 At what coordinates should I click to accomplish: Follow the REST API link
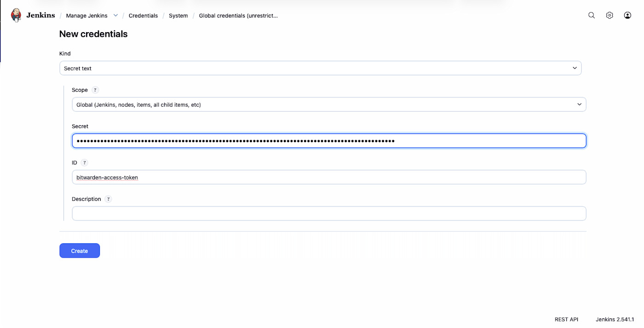click(x=566, y=319)
